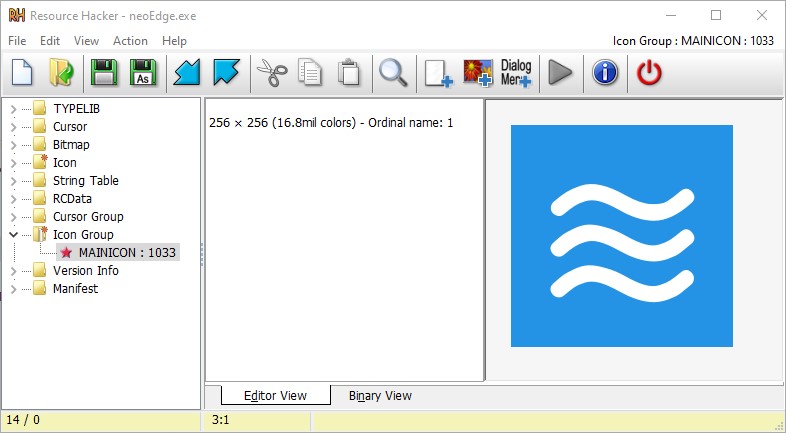The image size is (786, 433).
Task: Select the Editor View tab
Action: tap(275, 395)
